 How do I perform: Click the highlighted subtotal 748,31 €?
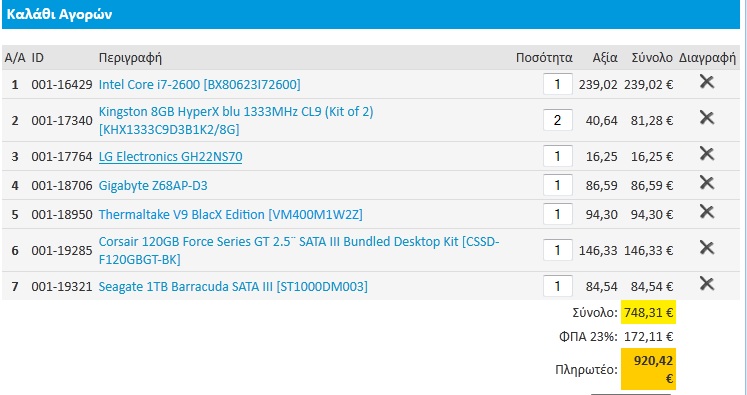coord(648,313)
